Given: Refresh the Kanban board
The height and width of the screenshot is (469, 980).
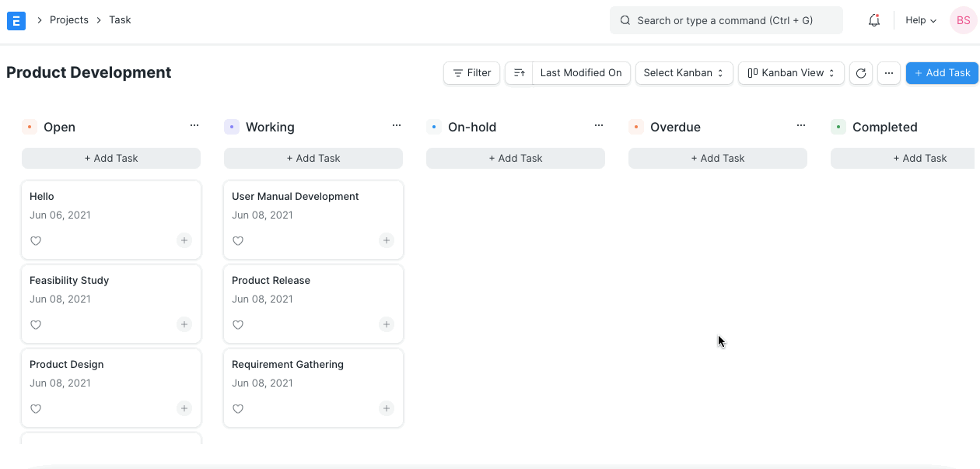Looking at the screenshot, I should (860, 73).
